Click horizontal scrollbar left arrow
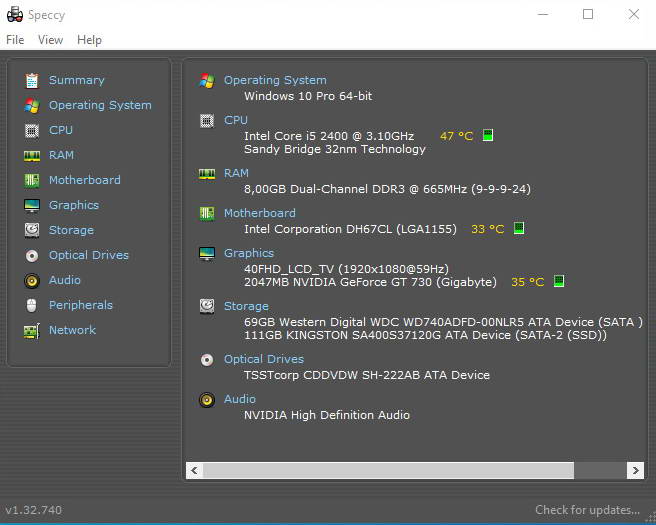This screenshot has width=656, height=525. (x=194, y=470)
